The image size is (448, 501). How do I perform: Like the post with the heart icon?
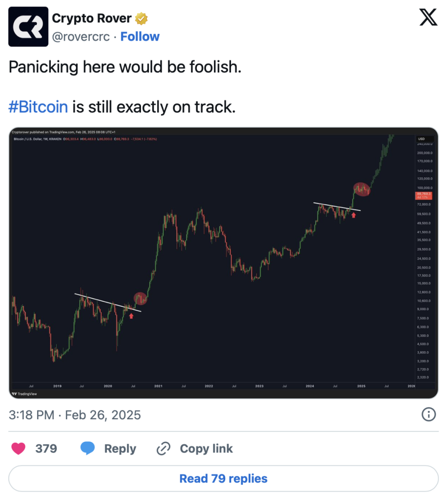click(18, 449)
